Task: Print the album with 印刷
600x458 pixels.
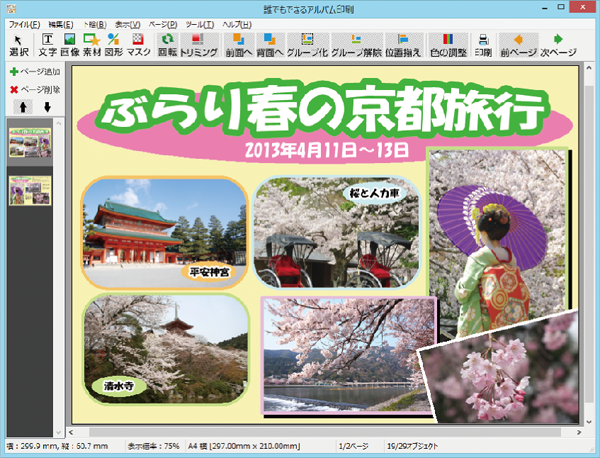Action: click(x=483, y=44)
